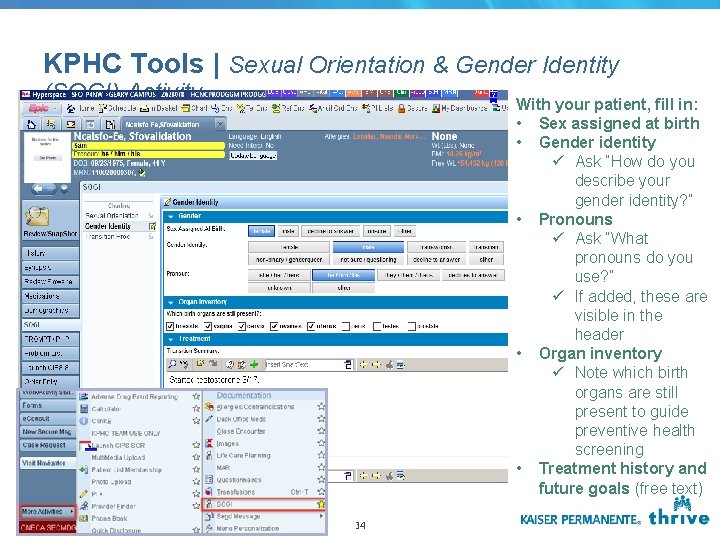Check the testes organ checkbox
The height and width of the screenshot is (540, 720).
click(377, 326)
